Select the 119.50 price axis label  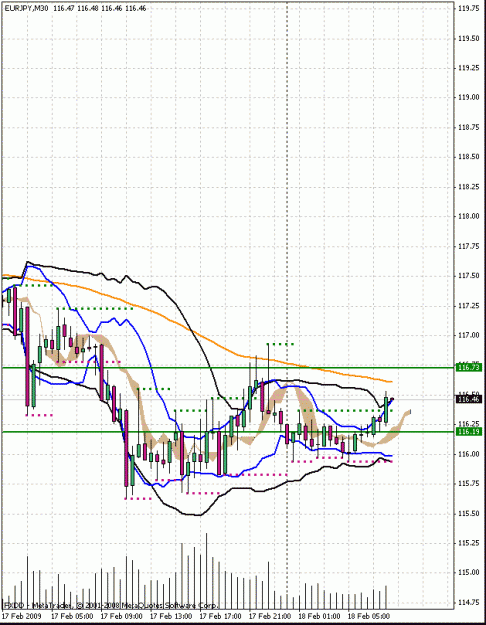click(x=468, y=38)
